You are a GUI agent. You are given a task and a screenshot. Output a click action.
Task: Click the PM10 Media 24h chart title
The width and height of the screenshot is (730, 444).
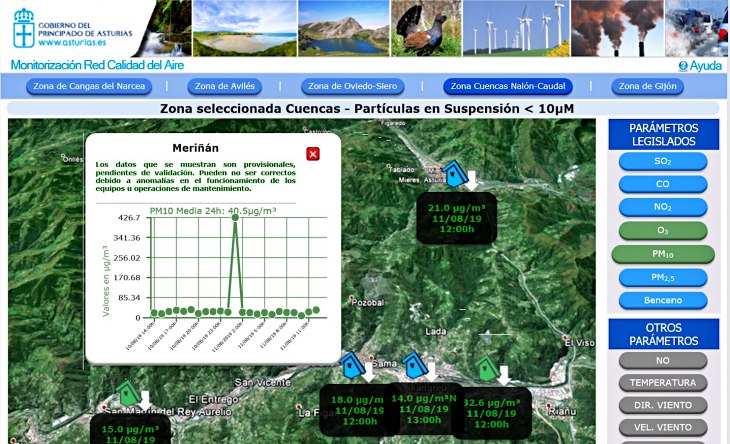(x=213, y=211)
